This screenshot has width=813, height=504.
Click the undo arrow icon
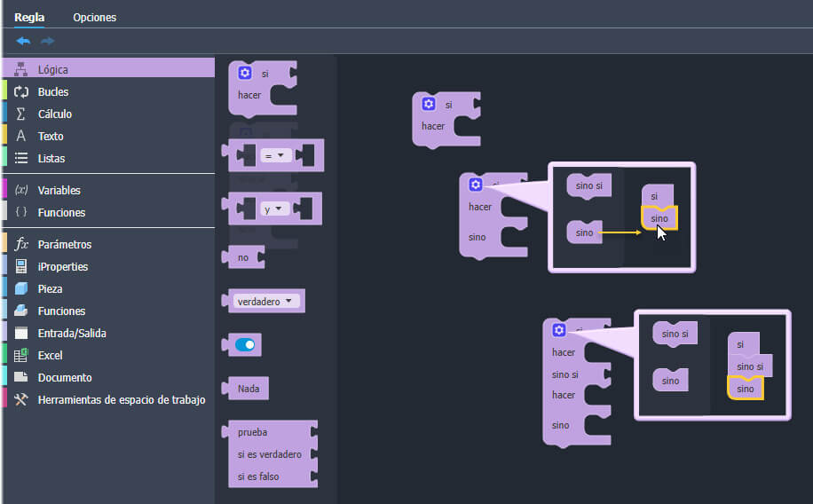pos(23,41)
